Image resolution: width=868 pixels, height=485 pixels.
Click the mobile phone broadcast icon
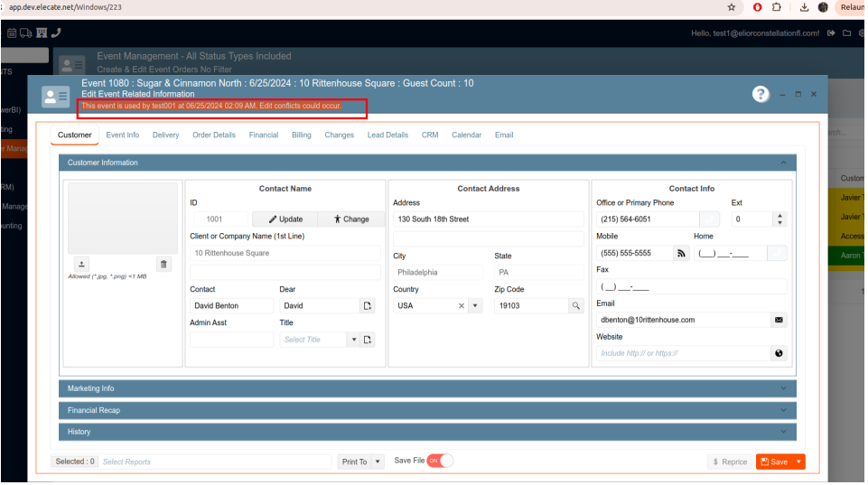coord(681,254)
